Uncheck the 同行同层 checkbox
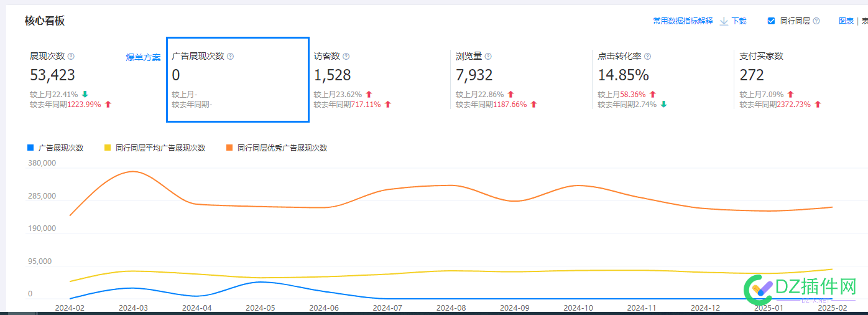 [772, 21]
